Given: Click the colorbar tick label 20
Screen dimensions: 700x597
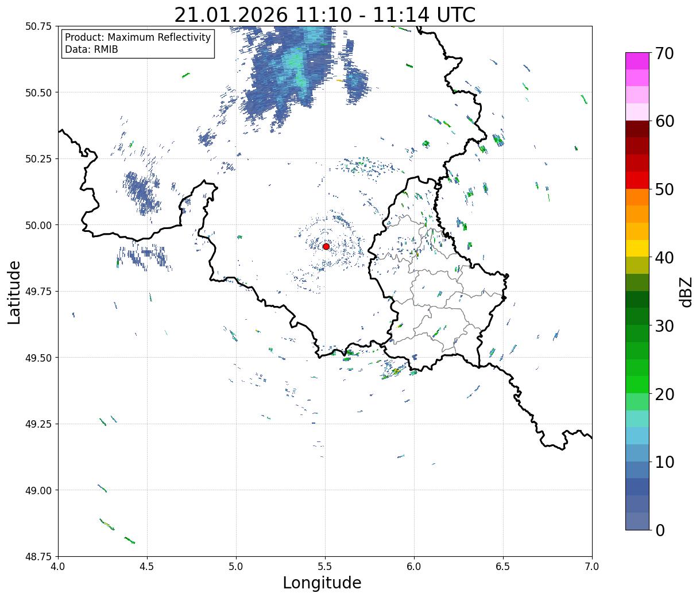Looking at the screenshot, I should (x=664, y=394).
